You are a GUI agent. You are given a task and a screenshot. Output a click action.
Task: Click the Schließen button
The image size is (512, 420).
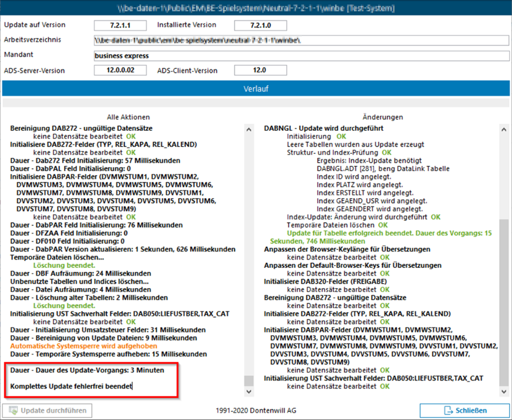[x=464, y=410]
